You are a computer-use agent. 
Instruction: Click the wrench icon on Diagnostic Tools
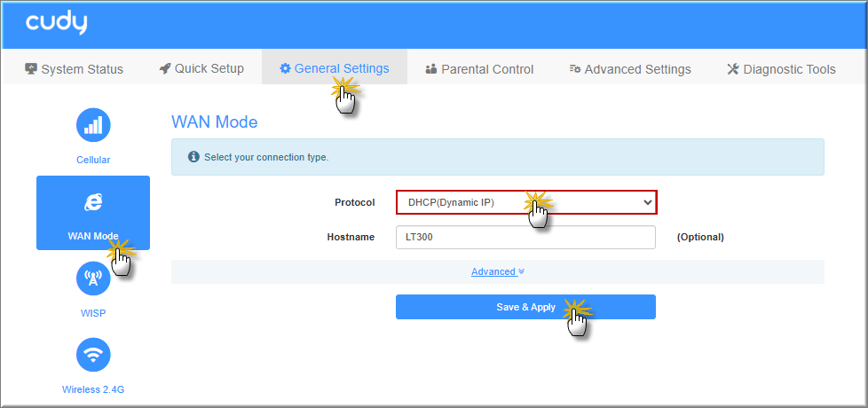pos(733,69)
